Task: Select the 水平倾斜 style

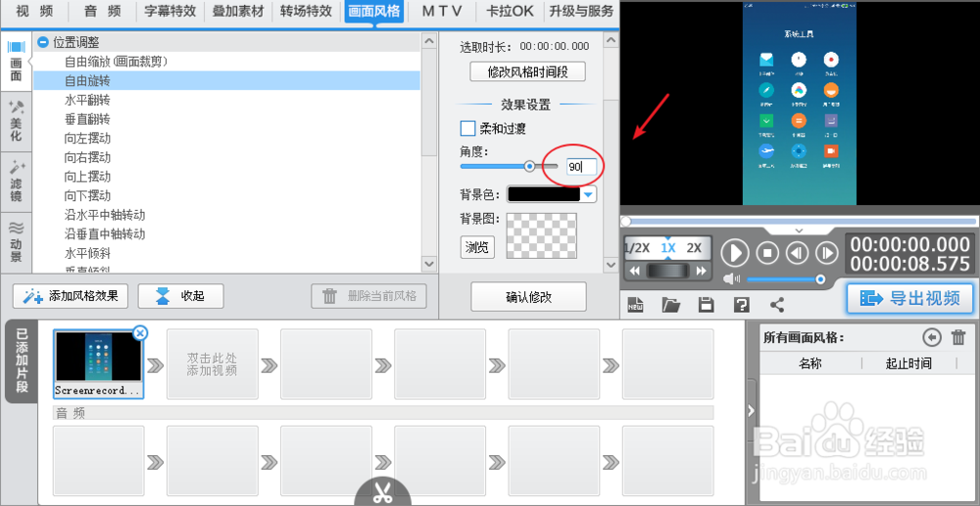Action: (x=226, y=254)
